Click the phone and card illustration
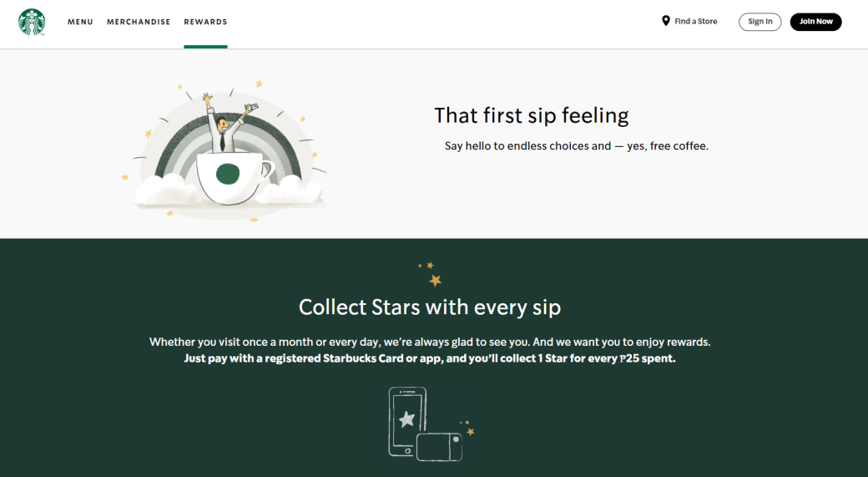 pyautogui.click(x=431, y=424)
